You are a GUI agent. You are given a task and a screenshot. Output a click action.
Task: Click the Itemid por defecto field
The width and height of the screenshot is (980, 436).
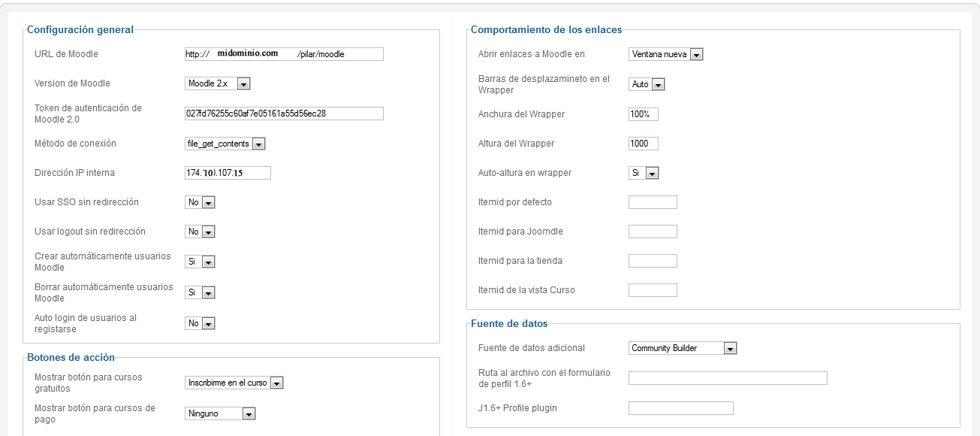click(x=652, y=202)
